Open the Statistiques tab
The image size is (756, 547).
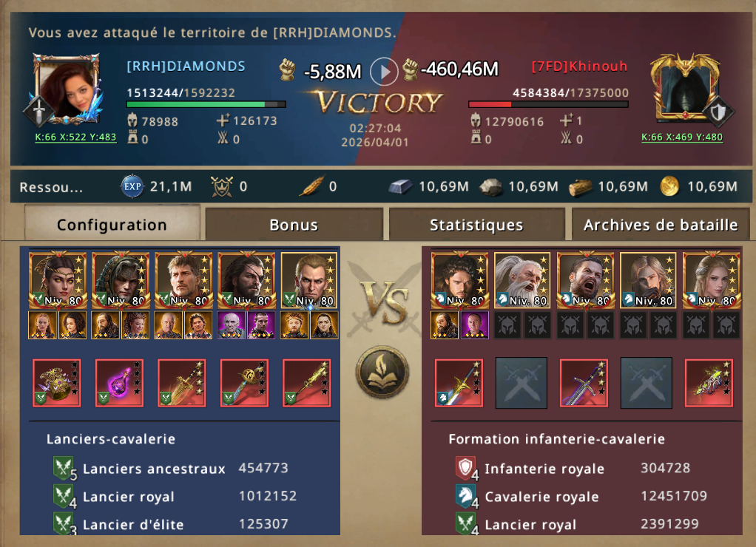476,225
